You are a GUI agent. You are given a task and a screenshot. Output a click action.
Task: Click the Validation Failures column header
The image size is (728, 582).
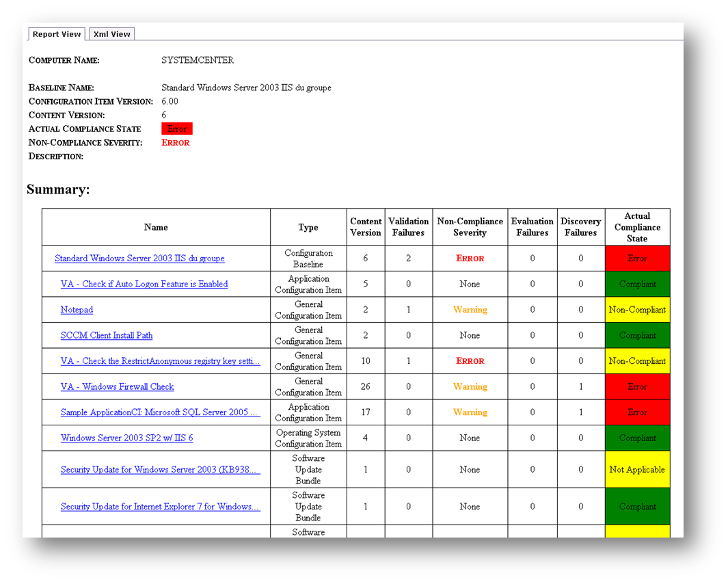click(408, 227)
